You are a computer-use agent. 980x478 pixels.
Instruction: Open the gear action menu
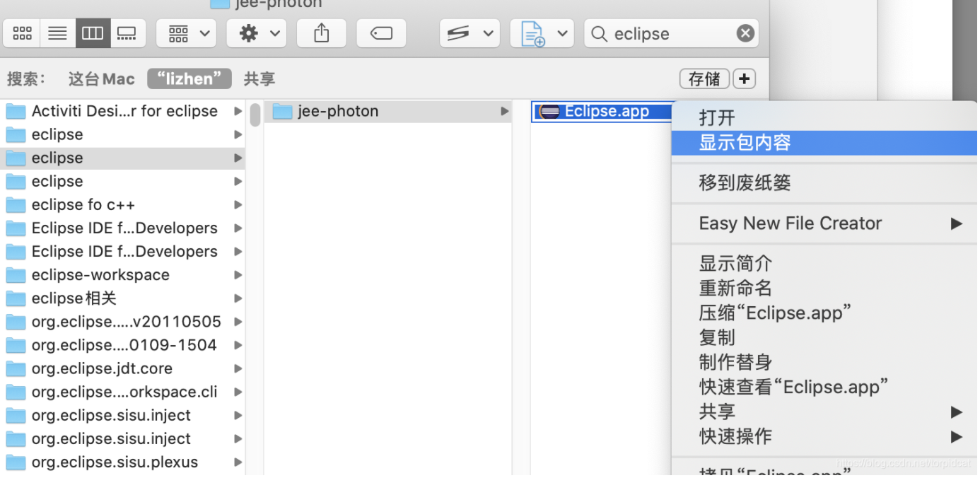(x=256, y=33)
